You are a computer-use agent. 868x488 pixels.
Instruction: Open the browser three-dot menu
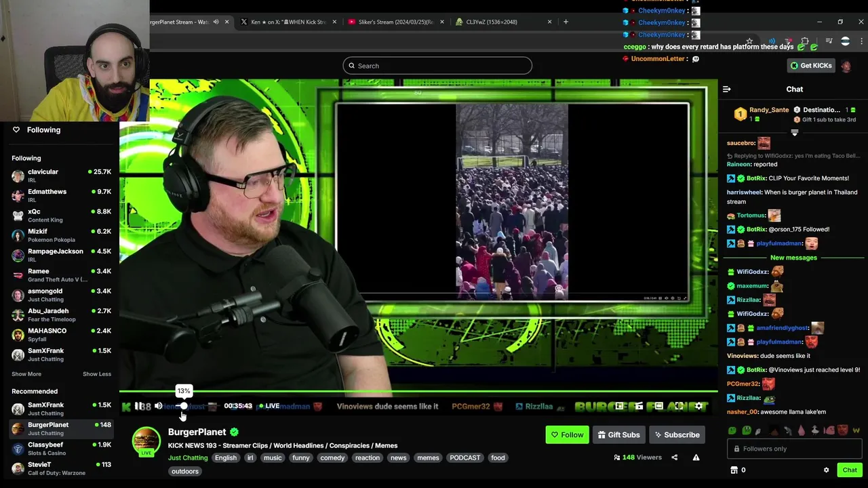862,41
